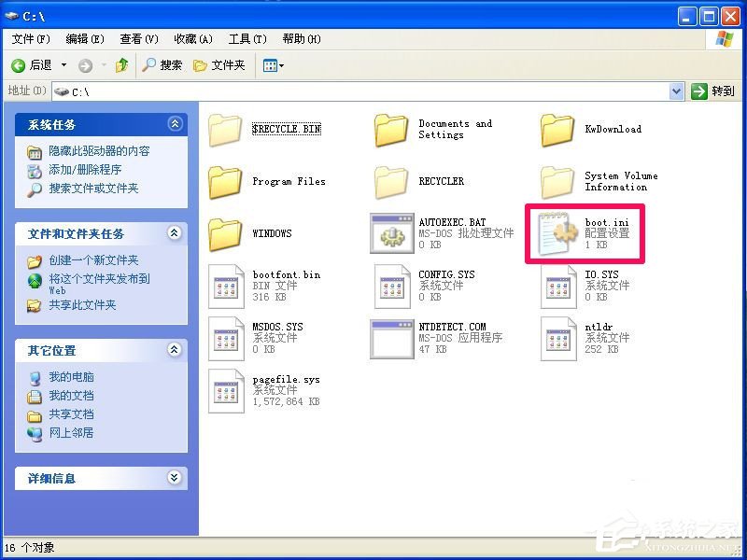
Task: Select the AUTOEXEC.BAT file icon
Action: pyautogui.click(x=391, y=233)
